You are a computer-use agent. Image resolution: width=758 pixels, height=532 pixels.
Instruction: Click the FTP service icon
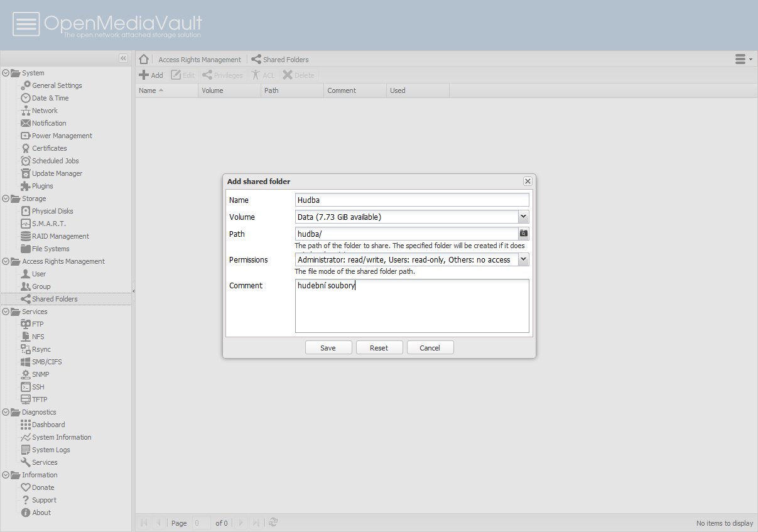(x=26, y=324)
